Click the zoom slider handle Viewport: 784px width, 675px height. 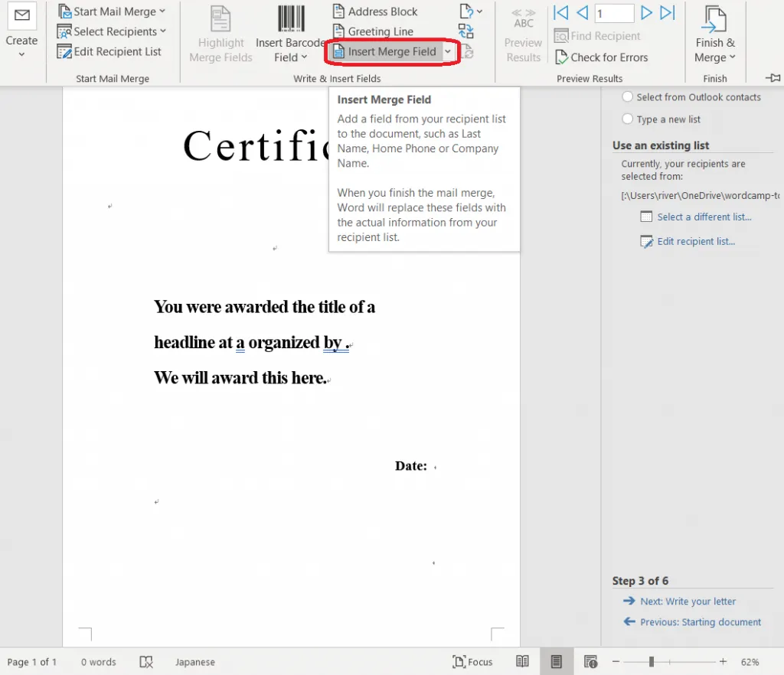pos(652,661)
